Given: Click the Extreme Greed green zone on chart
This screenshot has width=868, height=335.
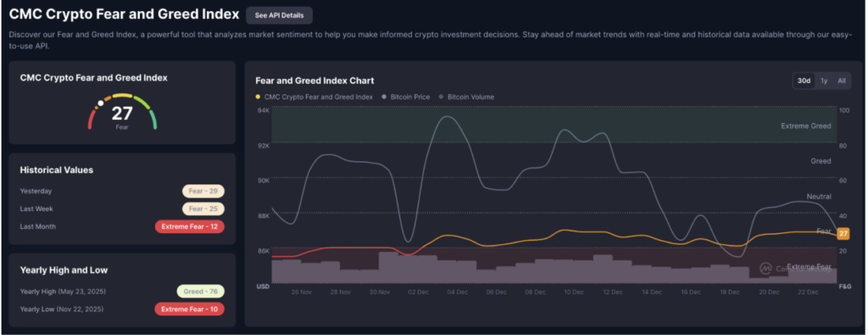Looking at the screenshot, I should [554, 126].
